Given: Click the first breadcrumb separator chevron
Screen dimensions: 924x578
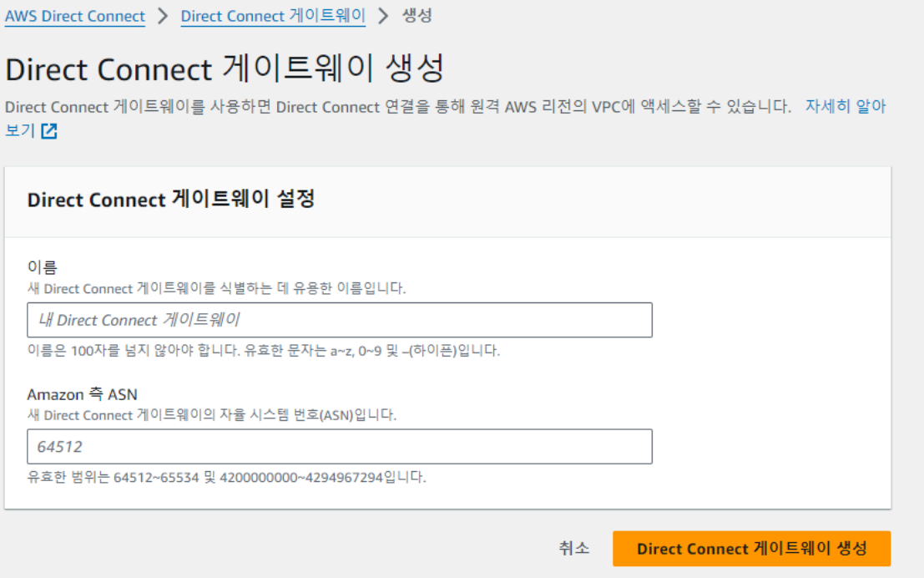Looking at the screenshot, I should 163,16.
